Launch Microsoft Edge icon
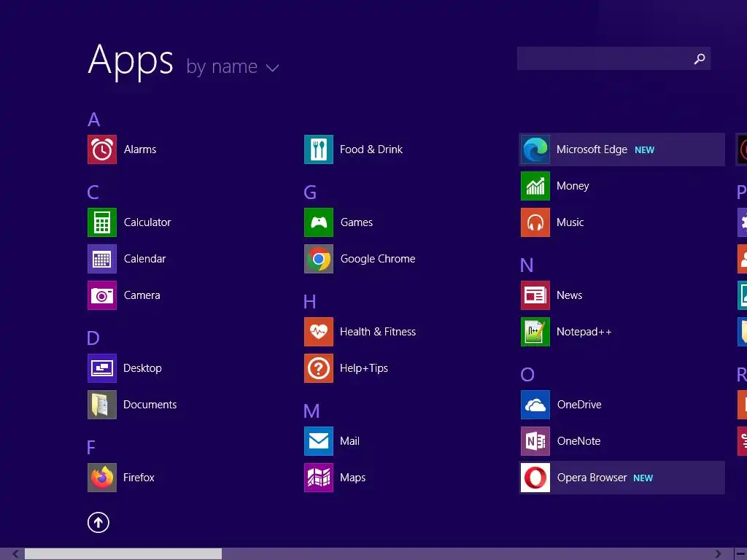Image resolution: width=747 pixels, height=560 pixels. (535, 149)
